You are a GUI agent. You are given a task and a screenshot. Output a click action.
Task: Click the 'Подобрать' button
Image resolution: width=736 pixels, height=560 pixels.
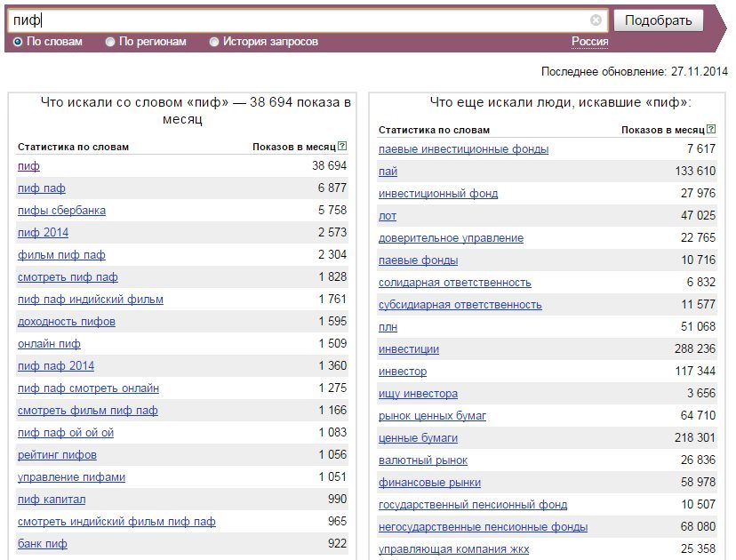[x=659, y=20]
